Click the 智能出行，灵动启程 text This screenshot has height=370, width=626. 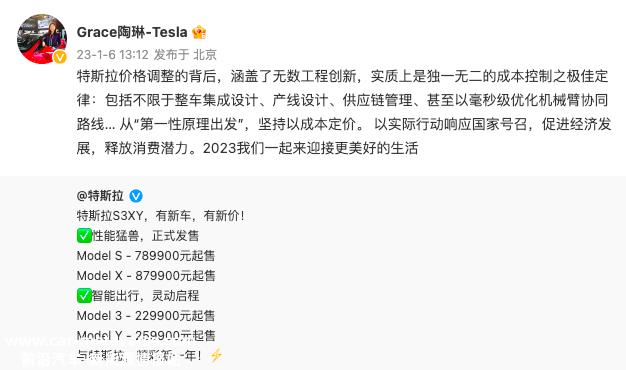tap(145, 296)
